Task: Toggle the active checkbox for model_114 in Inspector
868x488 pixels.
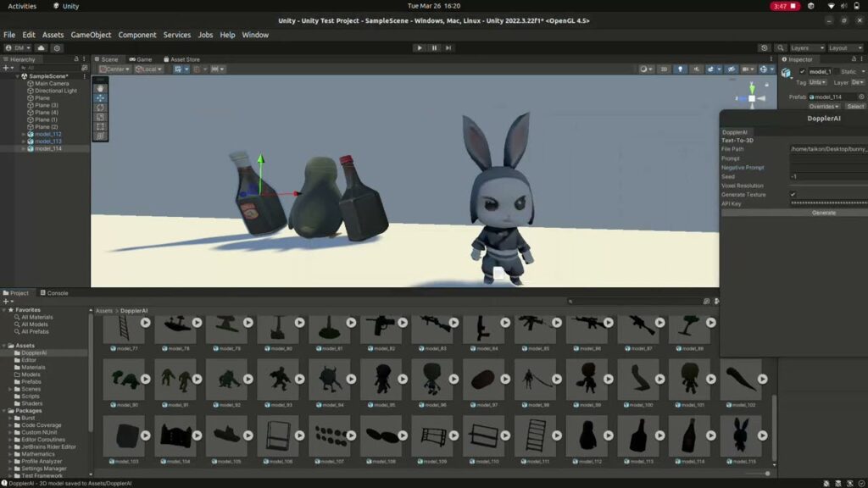Action: (x=802, y=72)
